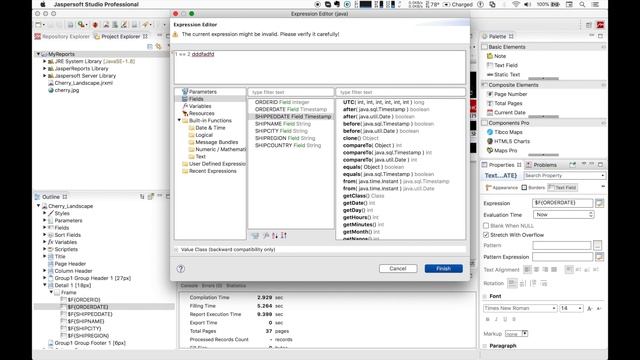This screenshot has height=360, width=640.
Task: Toggle the Blank When NULL checkbox
Action: [x=486, y=225]
